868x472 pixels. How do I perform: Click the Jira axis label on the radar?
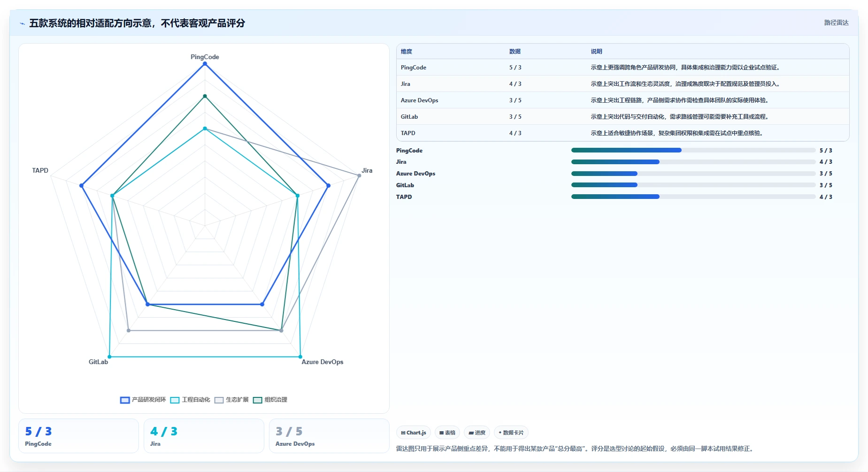point(367,170)
